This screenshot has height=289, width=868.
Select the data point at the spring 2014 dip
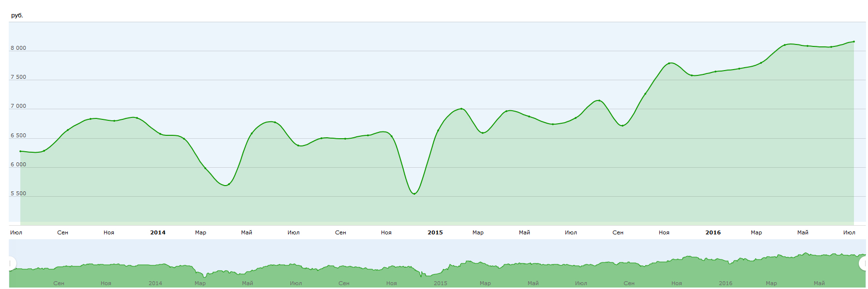(228, 185)
